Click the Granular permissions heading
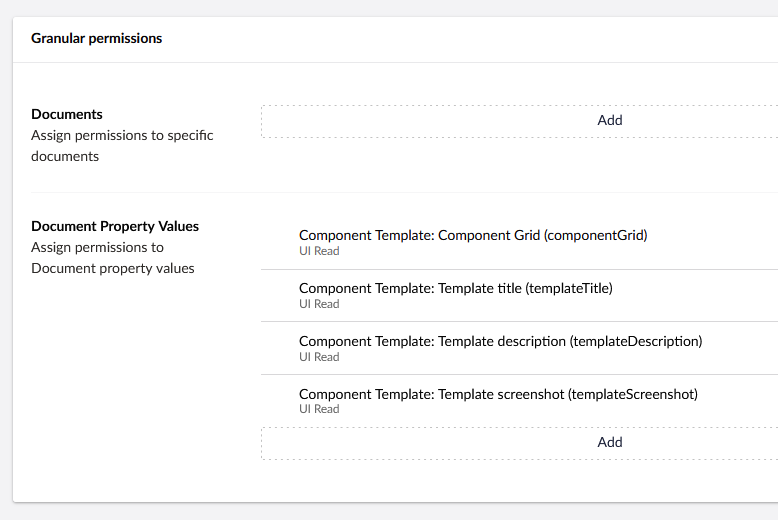Image resolution: width=778 pixels, height=520 pixels. pyautogui.click(x=96, y=39)
